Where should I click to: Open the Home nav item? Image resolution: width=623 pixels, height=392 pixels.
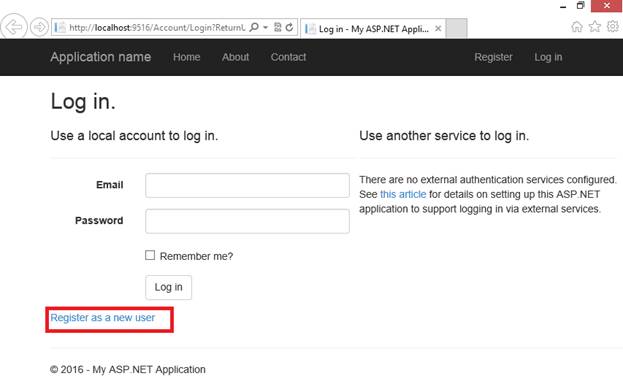pos(186,57)
